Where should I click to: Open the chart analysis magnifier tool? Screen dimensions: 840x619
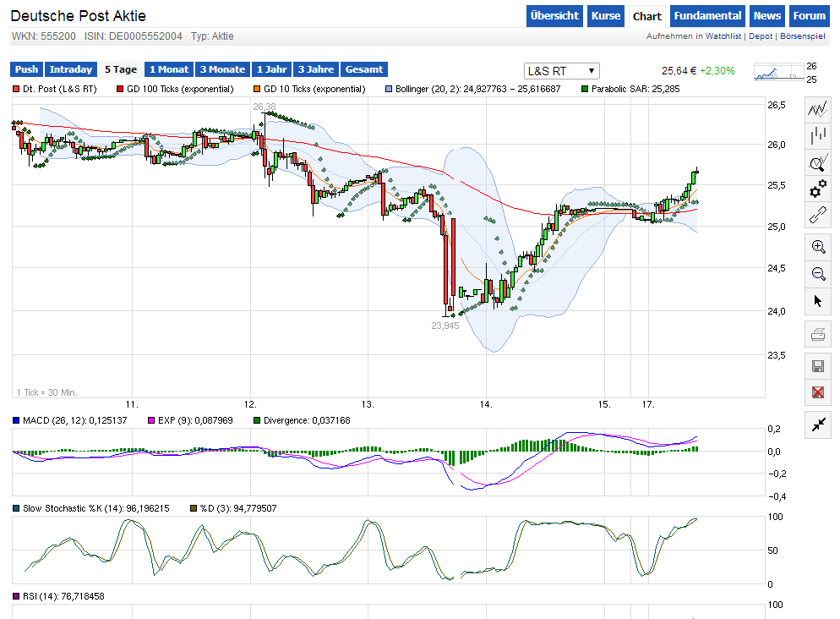(x=817, y=163)
